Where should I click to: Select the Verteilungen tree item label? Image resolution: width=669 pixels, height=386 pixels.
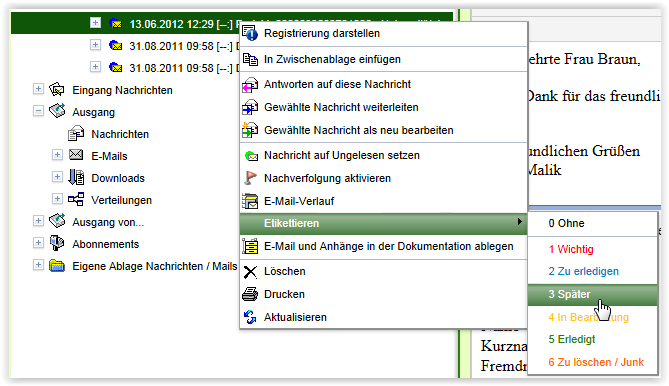[x=121, y=200]
